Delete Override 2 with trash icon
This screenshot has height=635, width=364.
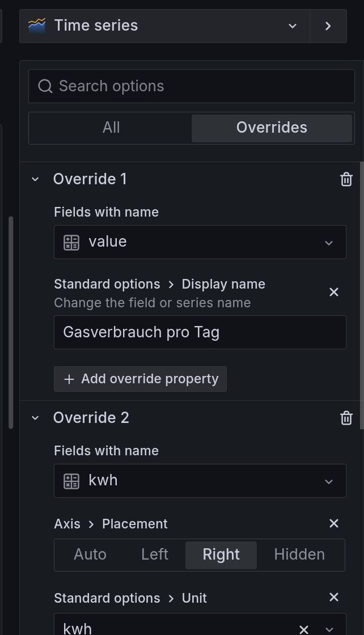tap(346, 418)
